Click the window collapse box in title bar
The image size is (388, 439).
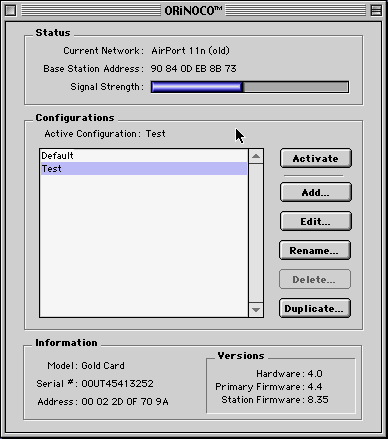pyautogui.click(x=376, y=10)
